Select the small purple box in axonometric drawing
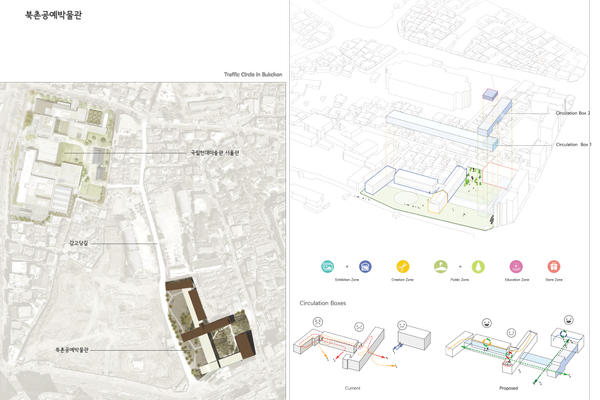This screenshot has width=600, height=400. click(x=491, y=94)
